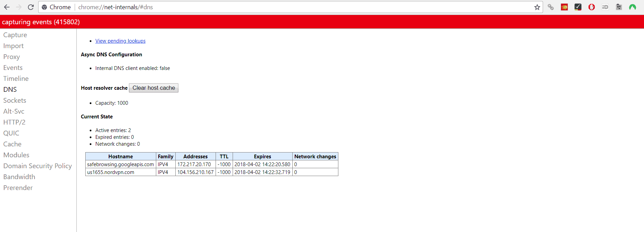644x232 pixels.
Task: Open the Capture tab in sidebar
Action: 15,35
